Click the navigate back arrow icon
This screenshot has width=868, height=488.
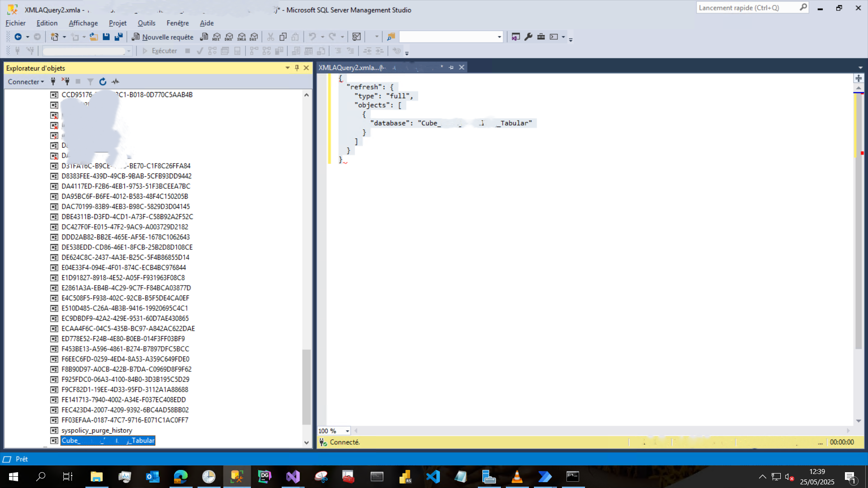[18, 37]
